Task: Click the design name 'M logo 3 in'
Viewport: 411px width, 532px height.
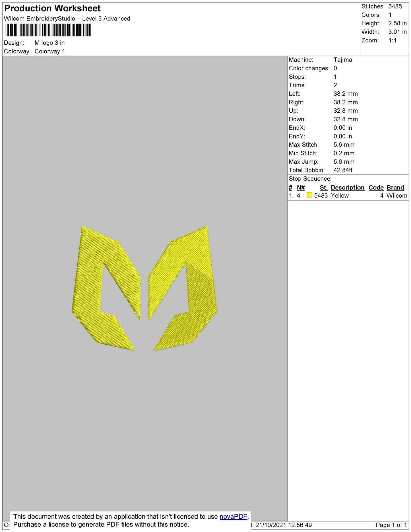Action: (x=50, y=43)
